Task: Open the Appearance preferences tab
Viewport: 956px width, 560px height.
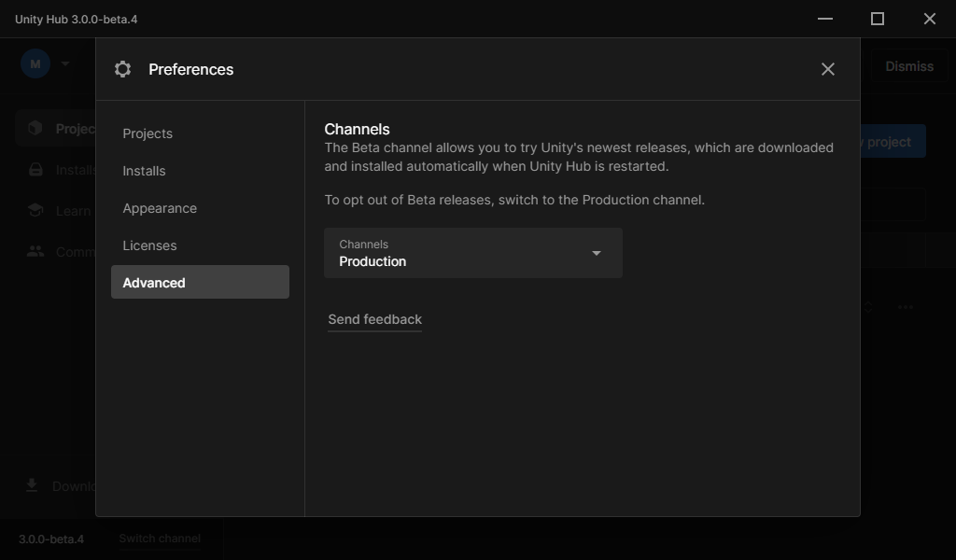Action: [200, 208]
